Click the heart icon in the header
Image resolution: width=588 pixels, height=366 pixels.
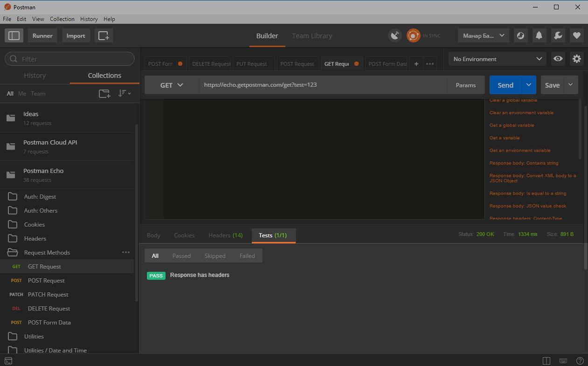[x=576, y=35]
